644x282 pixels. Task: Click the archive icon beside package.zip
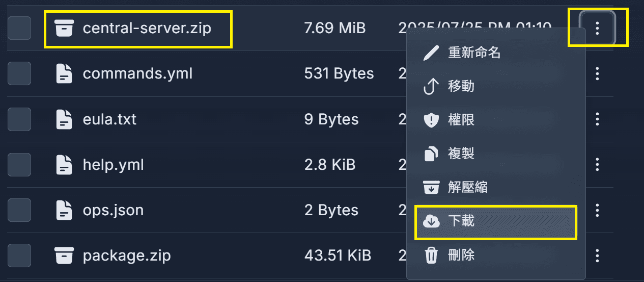64,255
